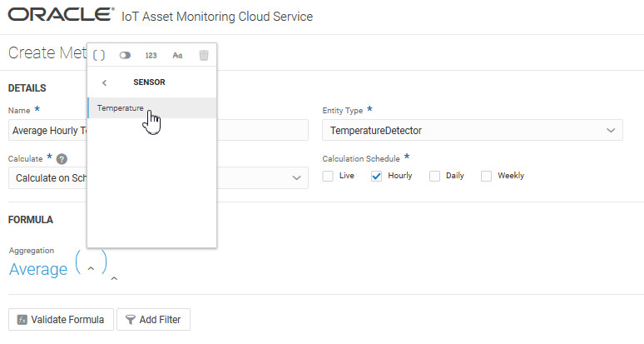
Task: Click the DETAILS section heading
Action: (27, 88)
